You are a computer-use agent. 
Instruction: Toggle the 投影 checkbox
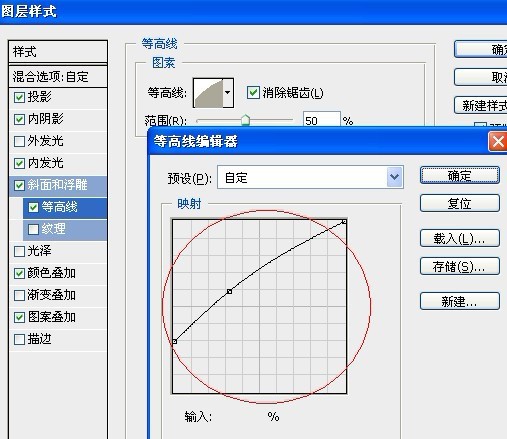tap(19, 97)
